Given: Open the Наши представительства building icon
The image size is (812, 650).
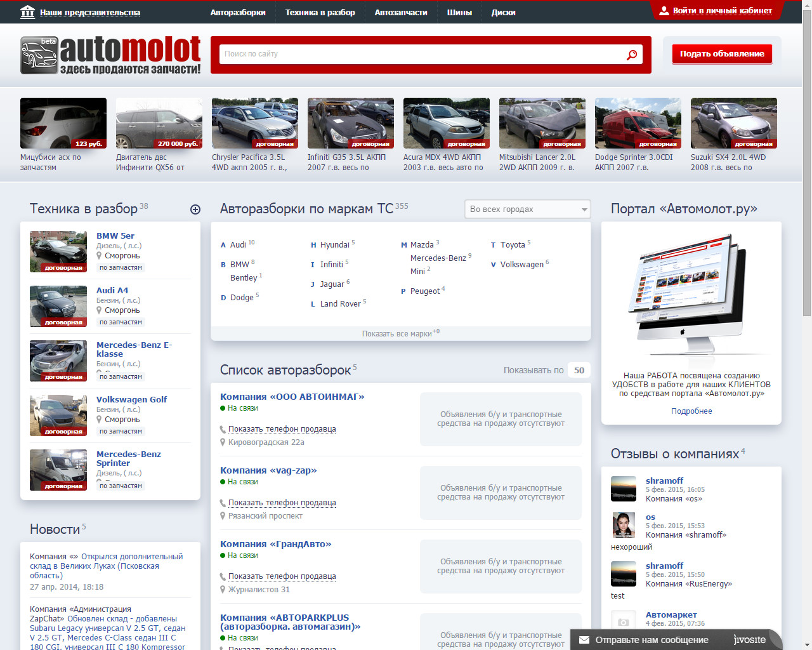Looking at the screenshot, I should 27,12.
